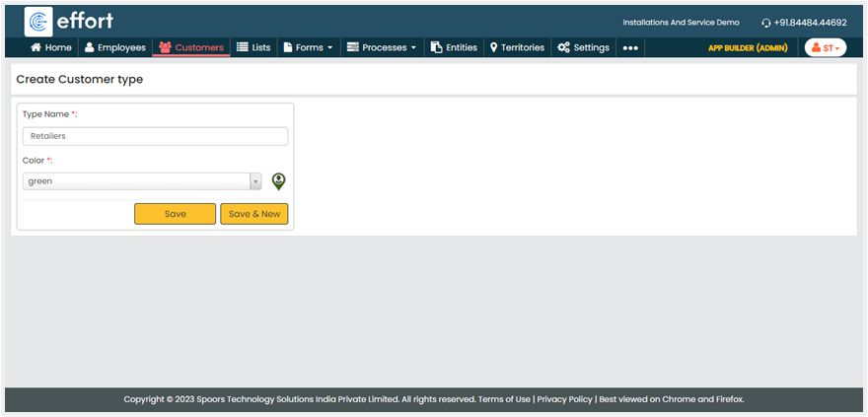Expand the Forms dropdown menu
Image resolution: width=868 pixels, height=417 pixels.
tap(308, 47)
